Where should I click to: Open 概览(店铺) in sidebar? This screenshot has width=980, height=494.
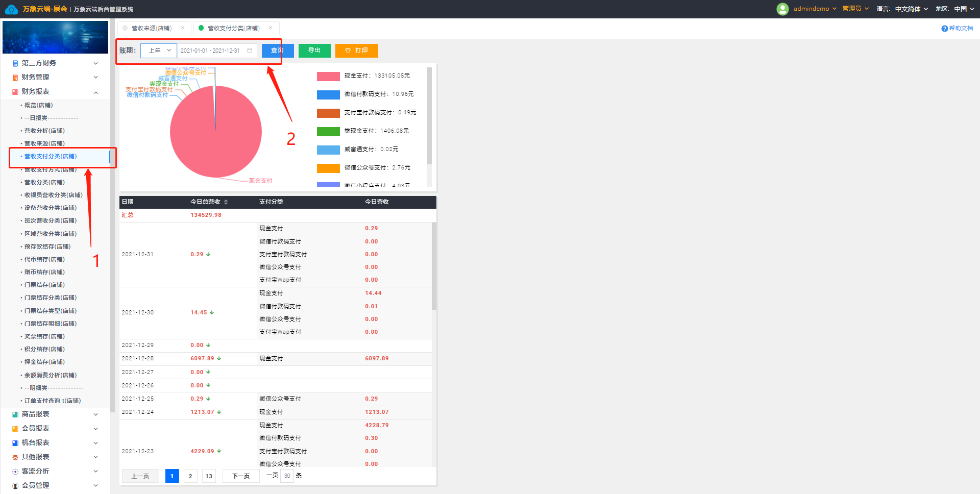39,105
